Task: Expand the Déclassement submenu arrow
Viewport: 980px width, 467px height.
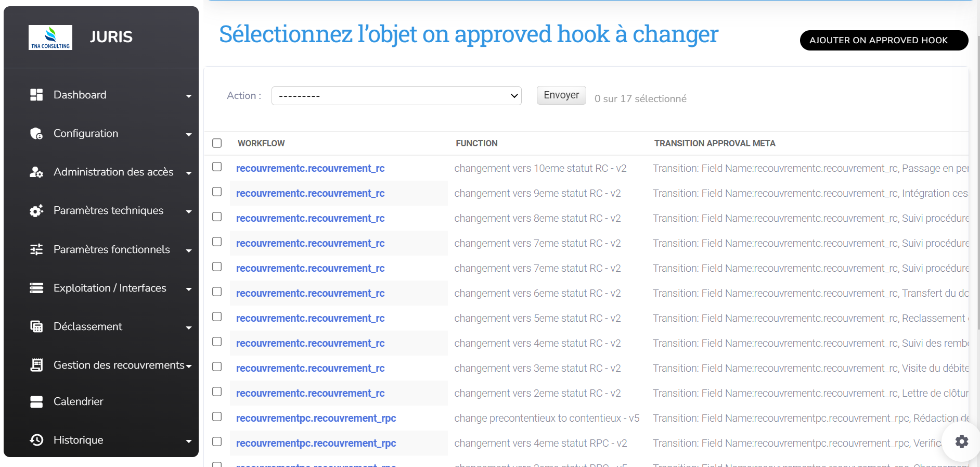Action: coord(189,327)
